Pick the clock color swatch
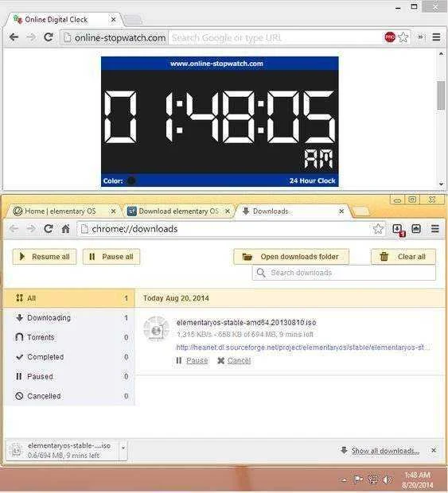This screenshot has width=448, height=493. coord(131,181)
